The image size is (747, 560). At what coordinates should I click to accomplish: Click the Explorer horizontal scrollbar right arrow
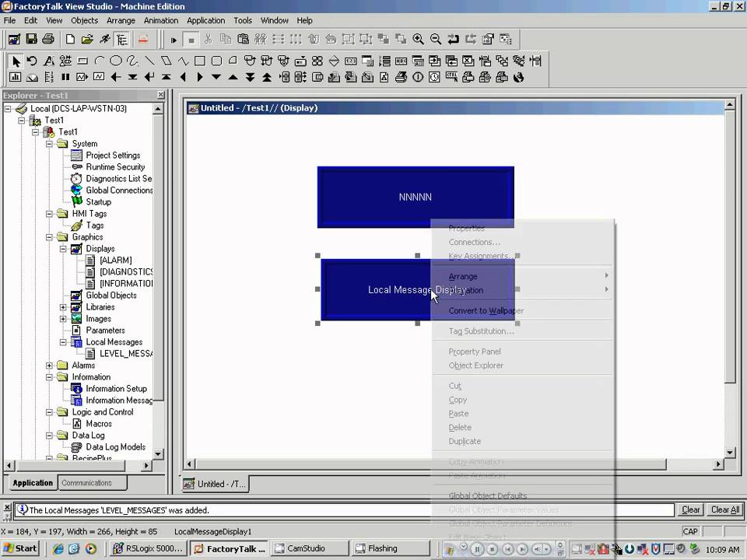tap(146, 465)
